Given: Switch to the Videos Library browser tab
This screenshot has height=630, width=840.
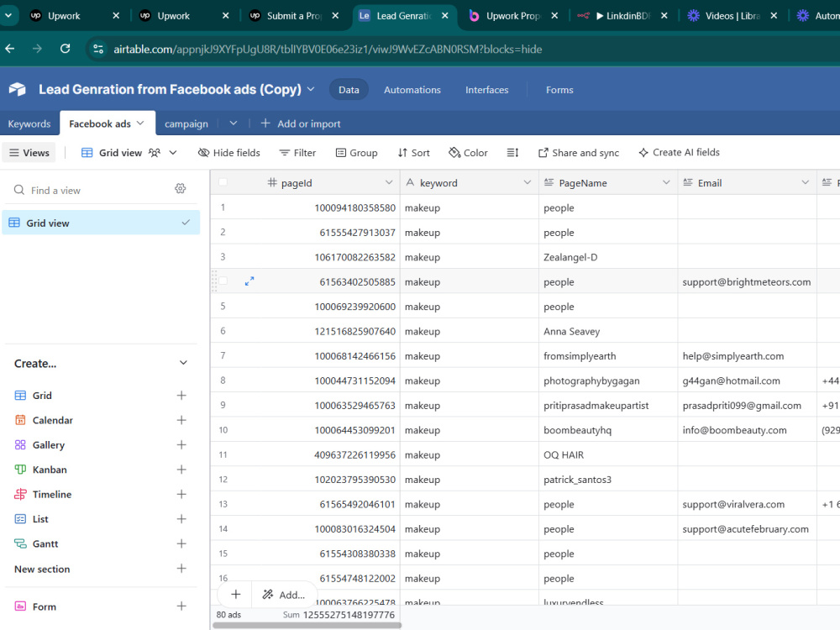Looking at the screenshot, I should coord(732,15).
